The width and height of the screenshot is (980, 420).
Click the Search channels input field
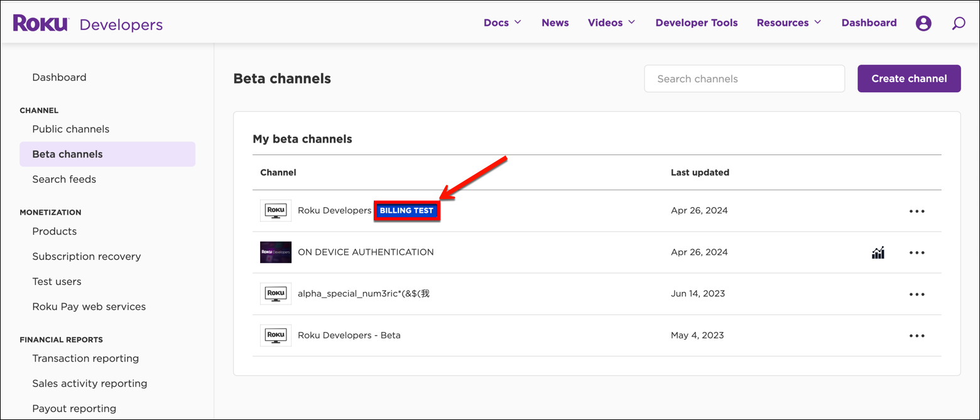[x=744, y=78]
